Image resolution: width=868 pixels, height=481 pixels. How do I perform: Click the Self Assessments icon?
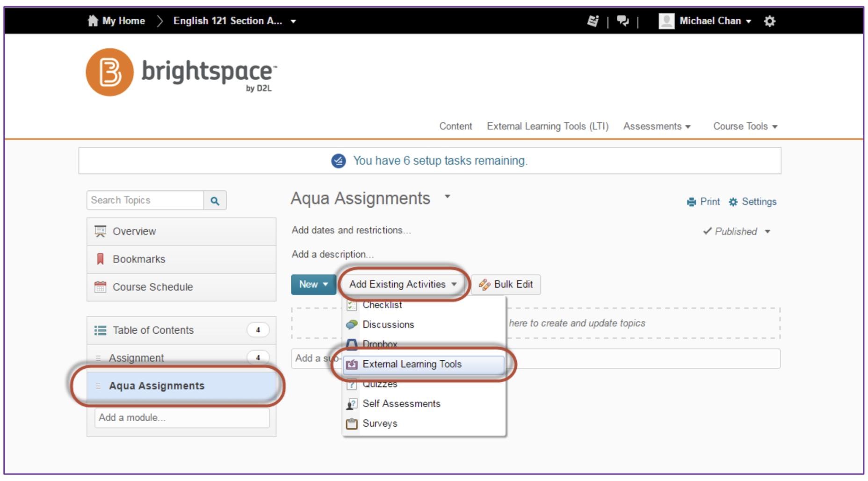click(x=352, y=404)
